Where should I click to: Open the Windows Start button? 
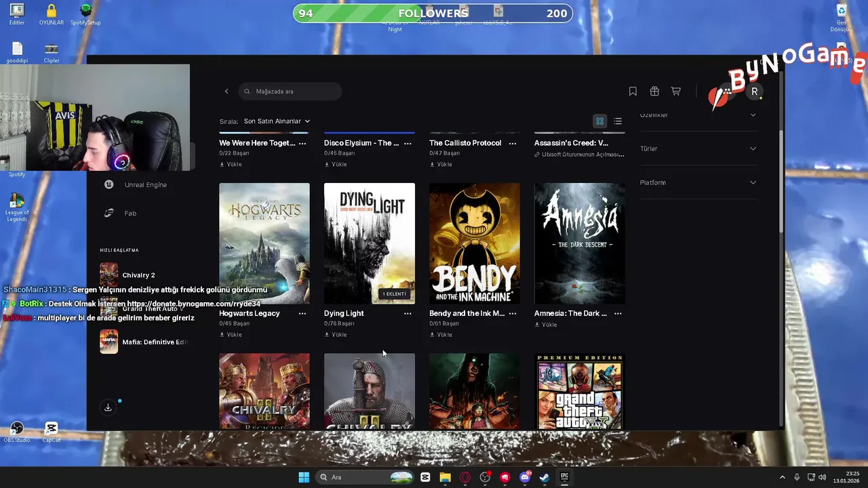click(304, 477)
